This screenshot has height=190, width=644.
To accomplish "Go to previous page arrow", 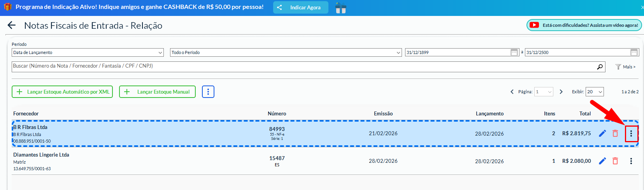I will click(x=512, y=92).
